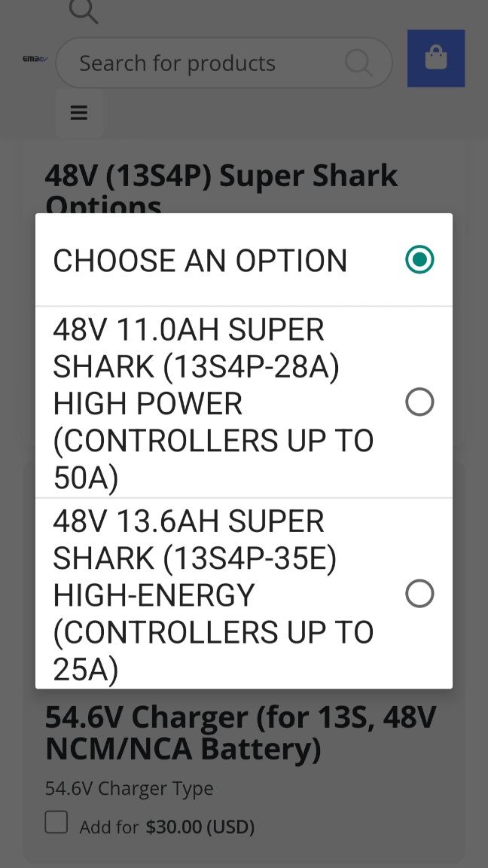
Task: Tap the "54.6V Charger Type" label
Action: pyautogui.click(x=129, y=789)
